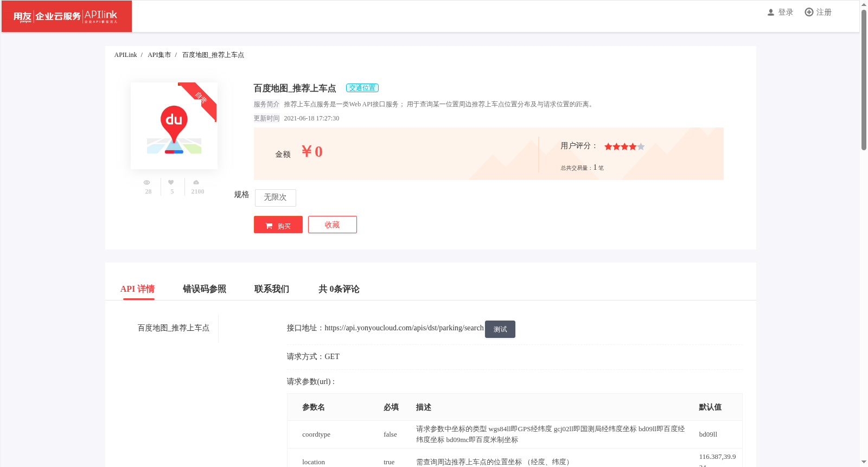Viewport: 868px width, 467px height.
Task: Open the 登录 login link
Action: point(786,12)
